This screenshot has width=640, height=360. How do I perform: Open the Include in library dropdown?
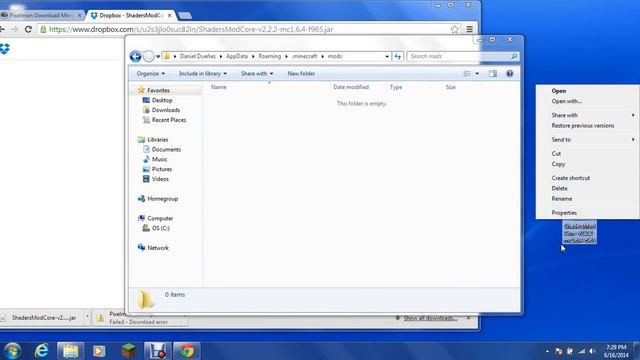(202, 73)
